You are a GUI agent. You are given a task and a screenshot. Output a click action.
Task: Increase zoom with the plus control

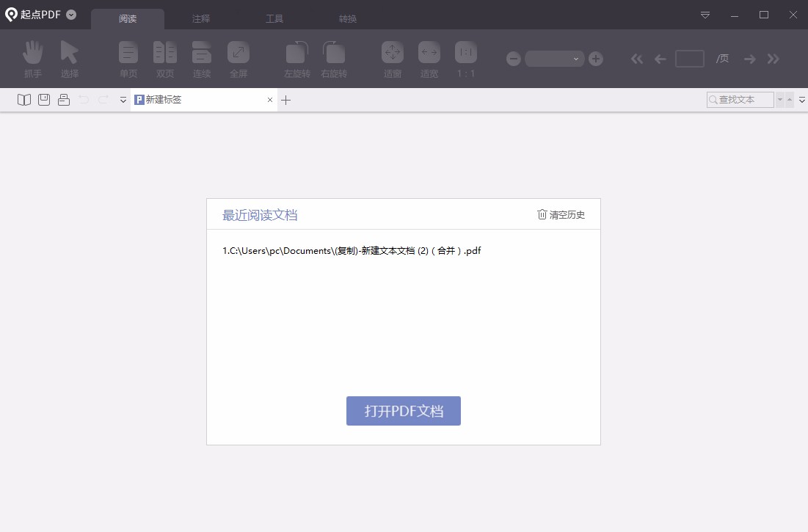[596, 59]
